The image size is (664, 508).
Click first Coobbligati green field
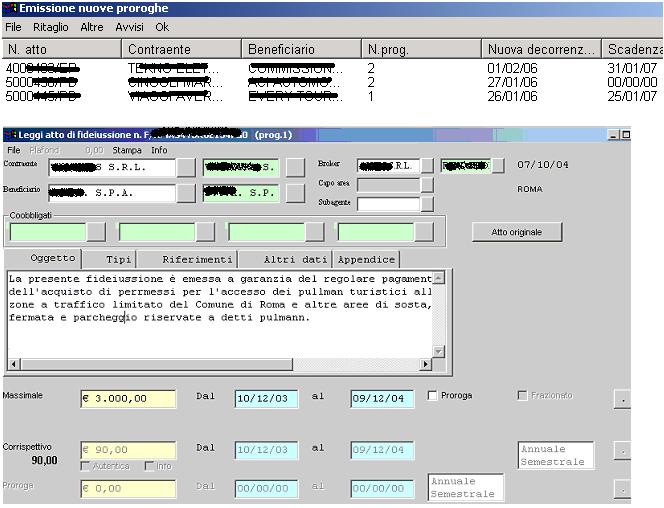click(x=47, y=232)
